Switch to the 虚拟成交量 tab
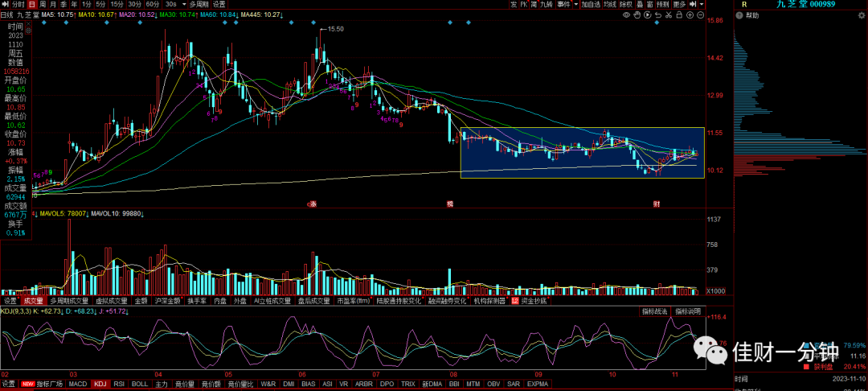This screenshot has height=391, width=868. pos(113,301)
